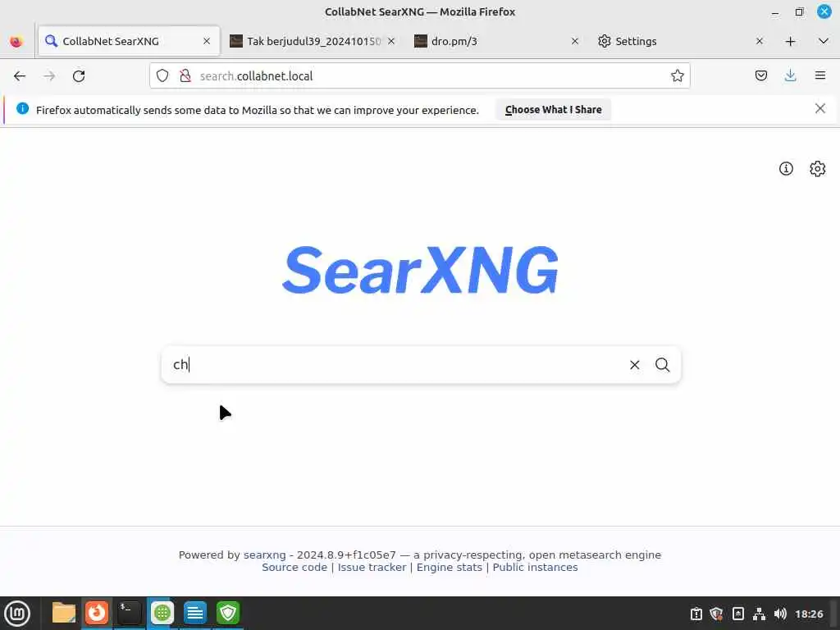Close the dro.pm/3 tab

pyautogui.click(x=575, y=41)
